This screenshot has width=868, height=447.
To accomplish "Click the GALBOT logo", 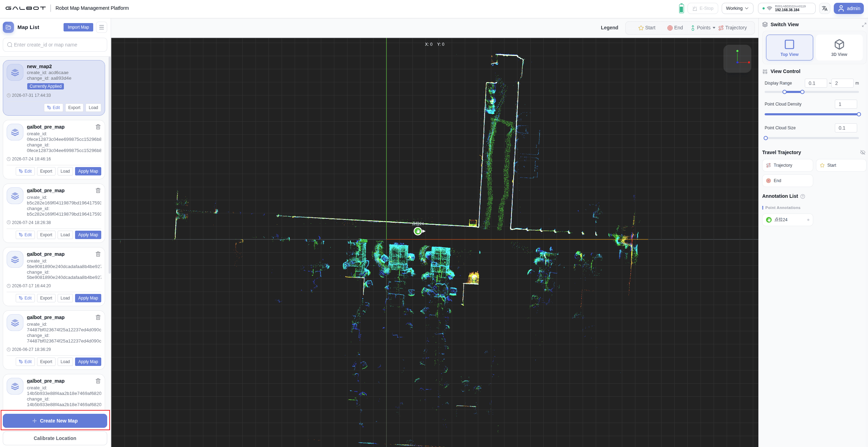I will tap(25, 8).
